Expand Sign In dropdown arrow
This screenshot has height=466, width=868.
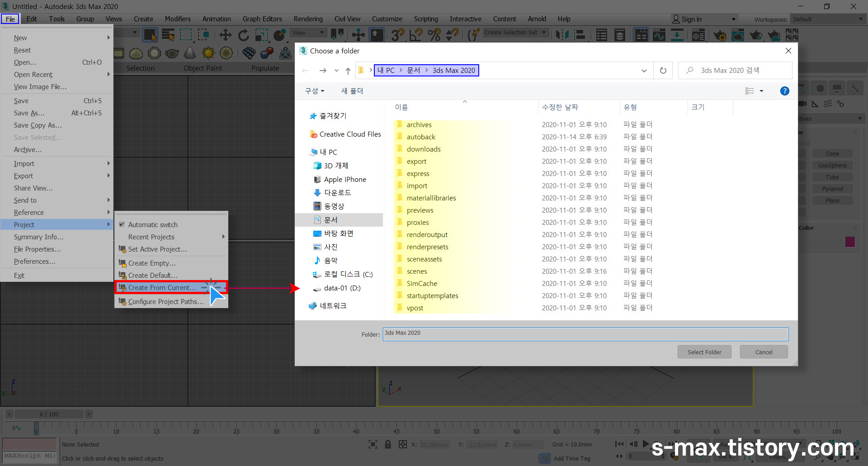coord(734,19)
